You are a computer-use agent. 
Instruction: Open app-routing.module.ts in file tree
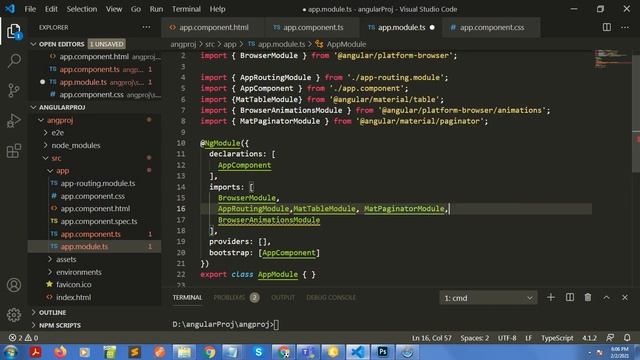(98, 183)
